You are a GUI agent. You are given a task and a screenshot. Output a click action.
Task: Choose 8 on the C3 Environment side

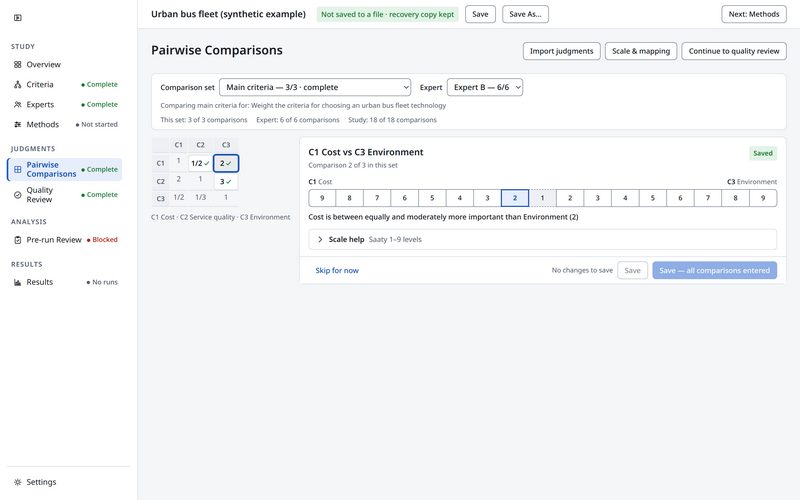[735, 198]
